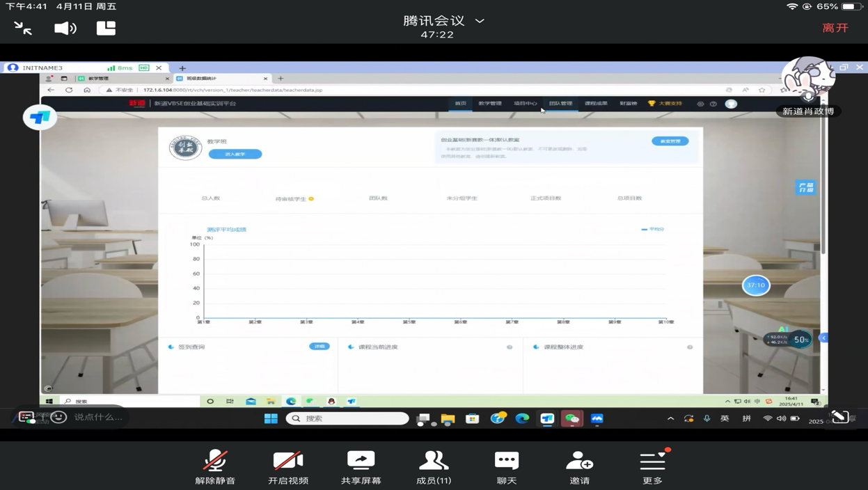
Task: Open 财富榜 in the platform navigation
Action: (628, 104)
